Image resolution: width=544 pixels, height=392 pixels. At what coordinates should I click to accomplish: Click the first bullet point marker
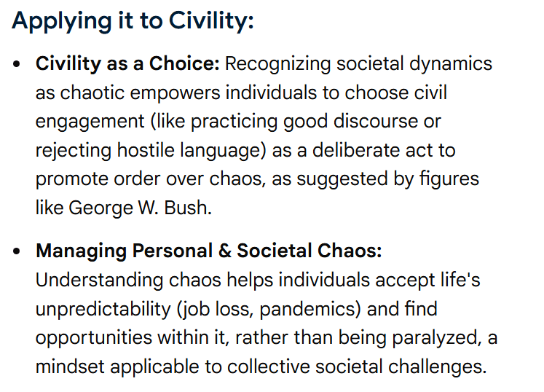click(x=17, y=64)
